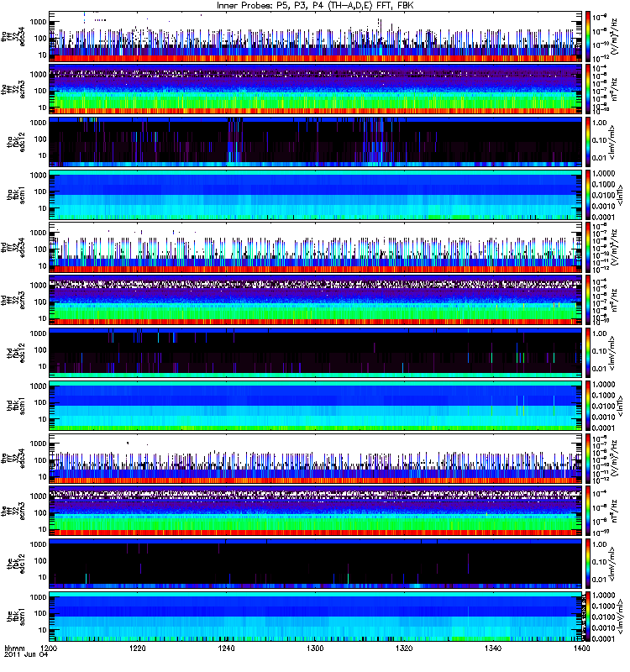This screenshot has height=672, width=630.
Task: Click the color bar of tha fbk scm1 panel
Action: pos(588,195)
